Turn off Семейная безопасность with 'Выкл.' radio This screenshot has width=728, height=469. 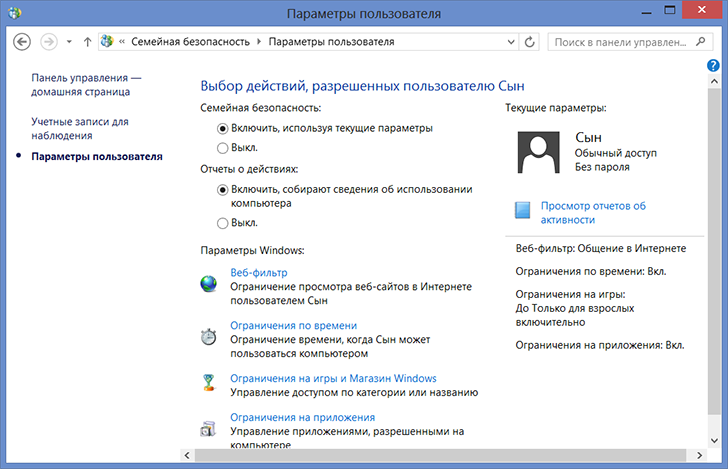(x=222, y=148)
